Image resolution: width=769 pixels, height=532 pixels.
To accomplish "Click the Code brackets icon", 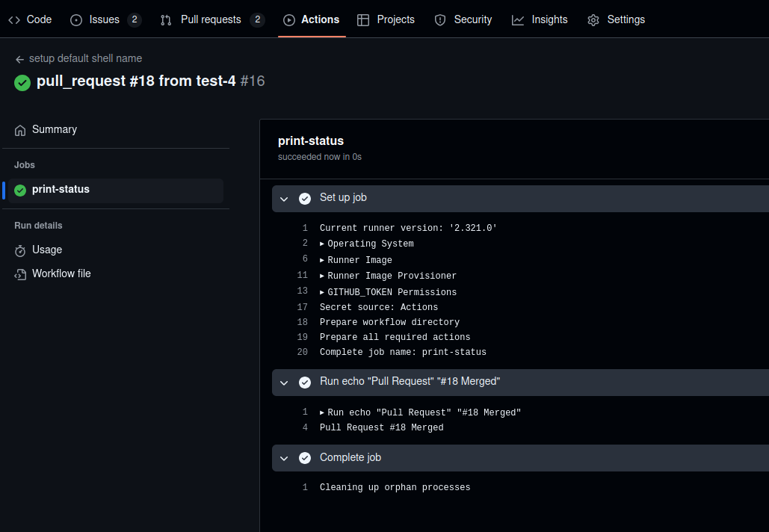I will (x=14, y=20).
